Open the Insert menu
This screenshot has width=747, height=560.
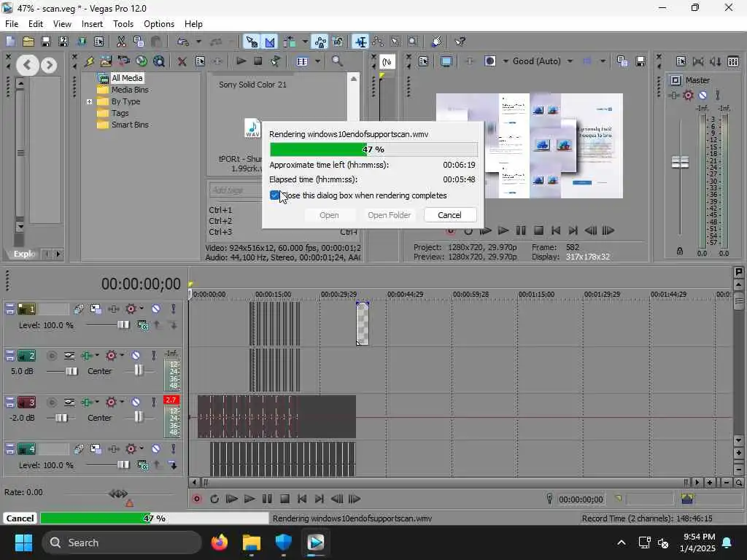(92, 24)
